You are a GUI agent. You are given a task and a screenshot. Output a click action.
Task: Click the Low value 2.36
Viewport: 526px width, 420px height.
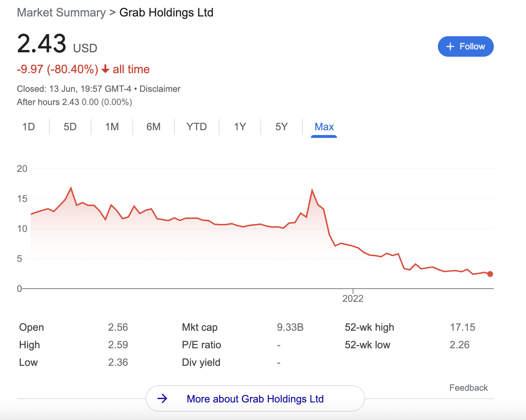click(x=118, y=362)
